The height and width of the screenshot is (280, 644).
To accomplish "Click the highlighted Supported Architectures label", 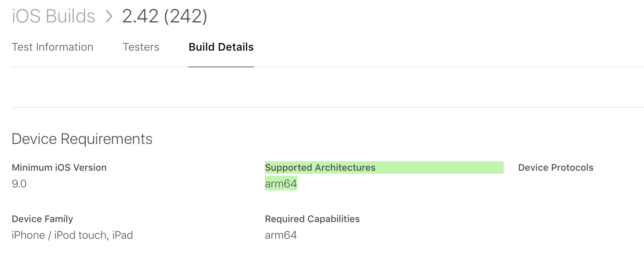I will coord(320,167).
